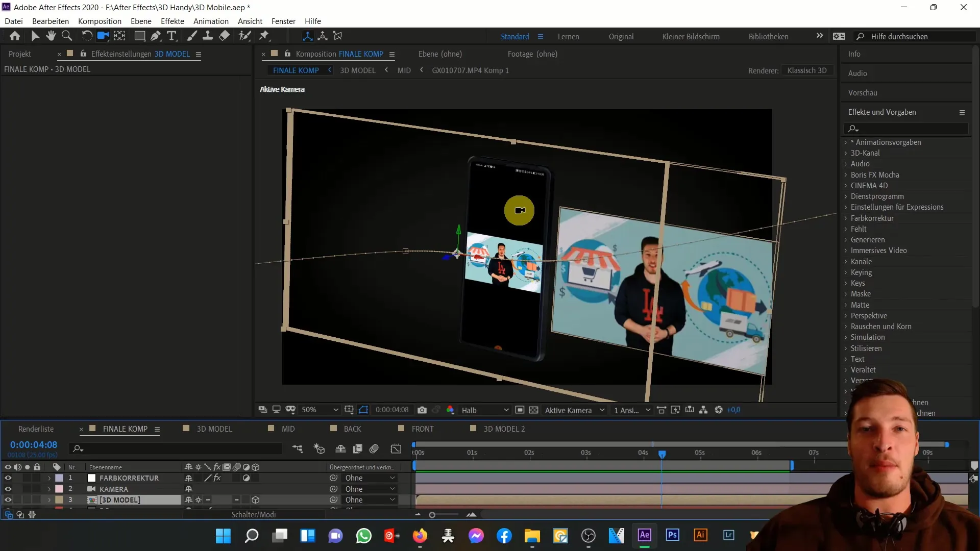The width and height of the screenshot is (980, 551).
Task: Toggle visibility of KAMERA layer
Action: (x=8, y=489)
